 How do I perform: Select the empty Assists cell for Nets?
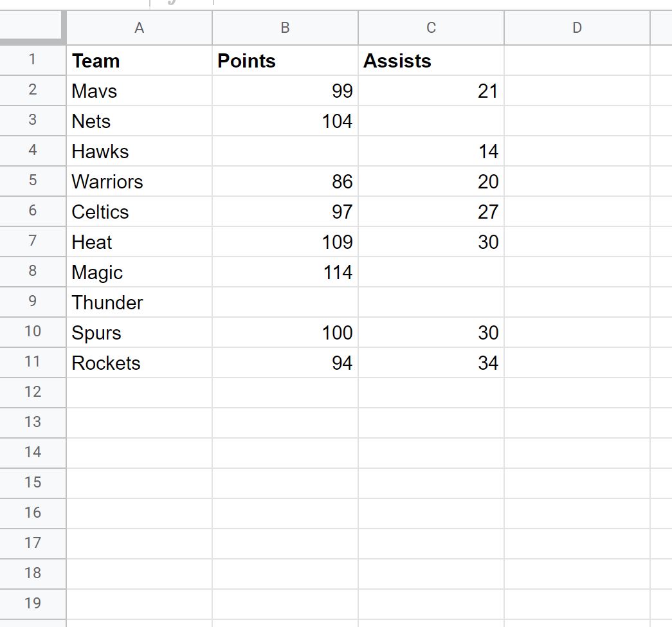431,121
